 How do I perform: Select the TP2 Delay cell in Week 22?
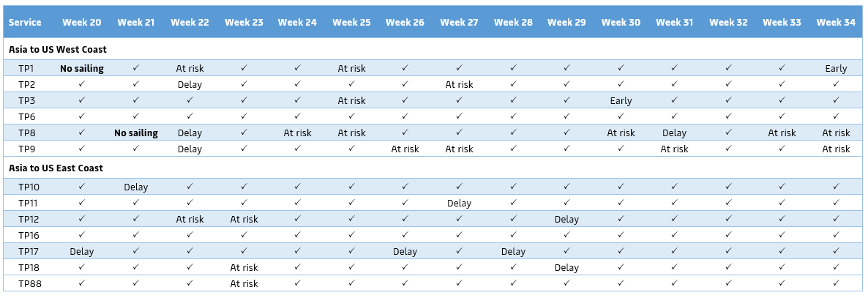(x=190, y=85)
